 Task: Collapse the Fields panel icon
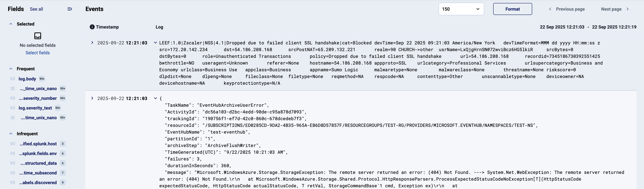[70, 9]
